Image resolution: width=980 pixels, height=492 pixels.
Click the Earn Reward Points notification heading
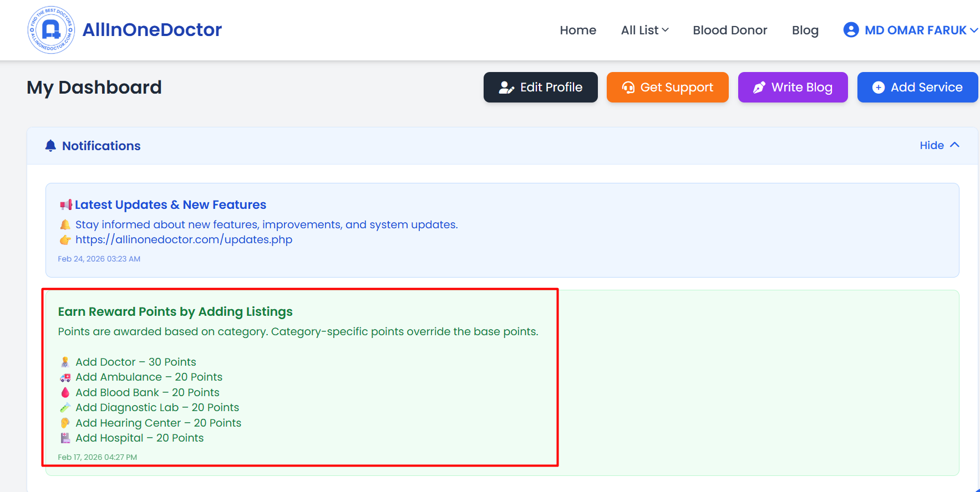point(175,312)
